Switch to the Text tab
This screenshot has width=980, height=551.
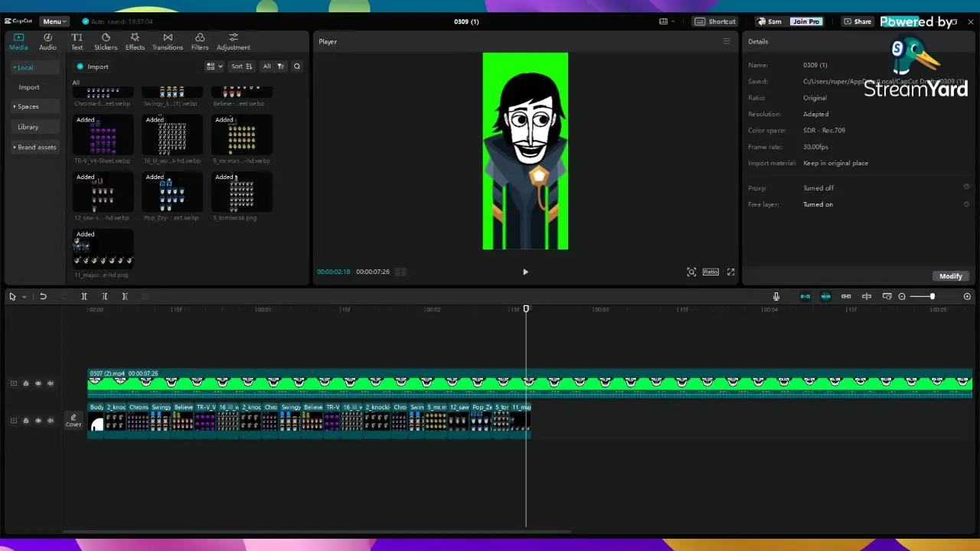[77, 41]
